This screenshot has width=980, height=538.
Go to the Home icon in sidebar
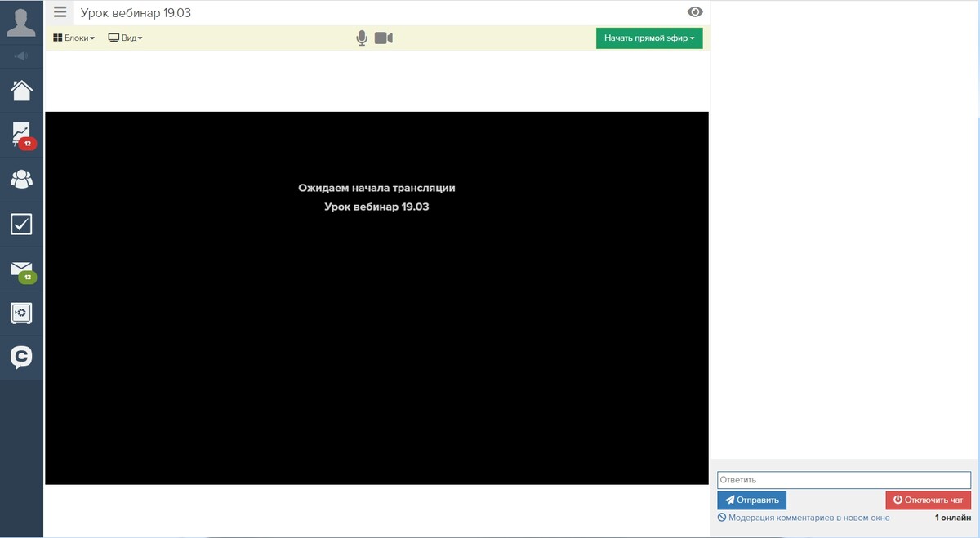(21, 90)
